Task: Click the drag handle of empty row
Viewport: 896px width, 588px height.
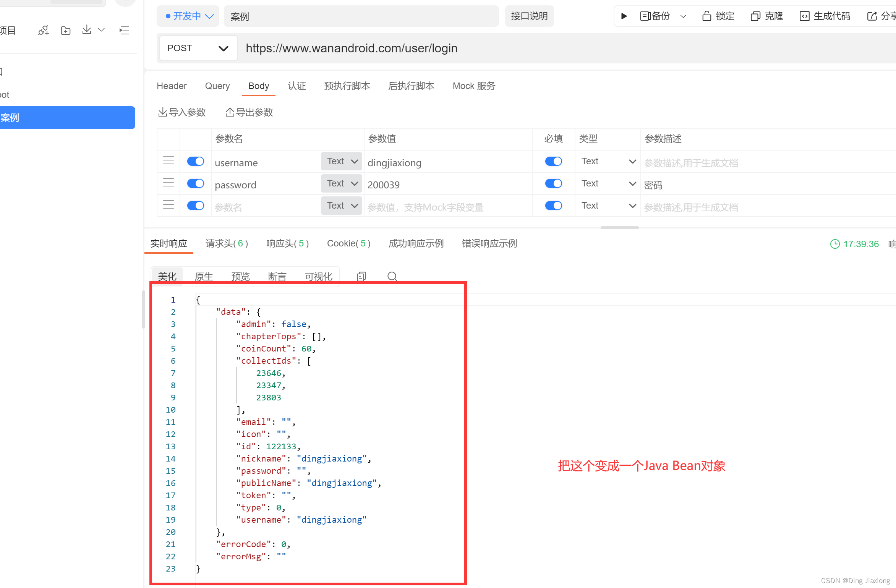Action: tap(169, 205)
